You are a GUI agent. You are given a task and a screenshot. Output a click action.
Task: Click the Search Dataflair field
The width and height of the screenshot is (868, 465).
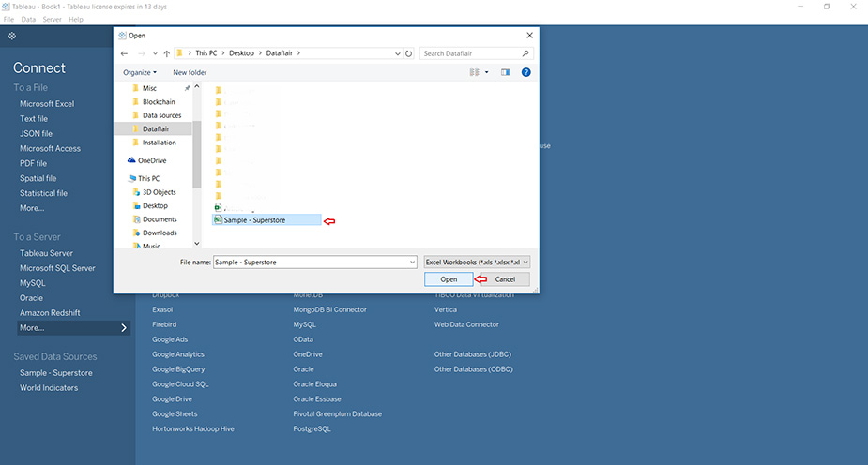click(470, 53)
